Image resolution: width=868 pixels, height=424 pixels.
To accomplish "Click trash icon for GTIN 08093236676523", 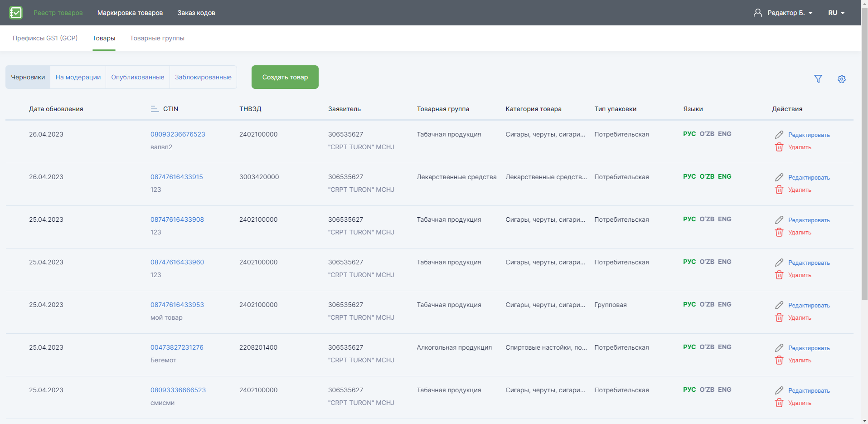I will (779, 147).
